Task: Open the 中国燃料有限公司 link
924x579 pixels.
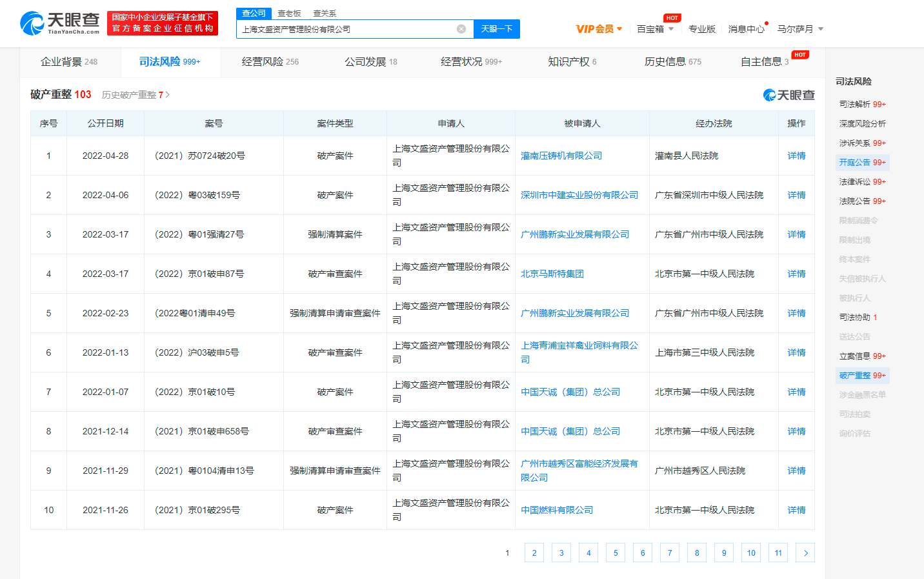Action: coord(557,510)
